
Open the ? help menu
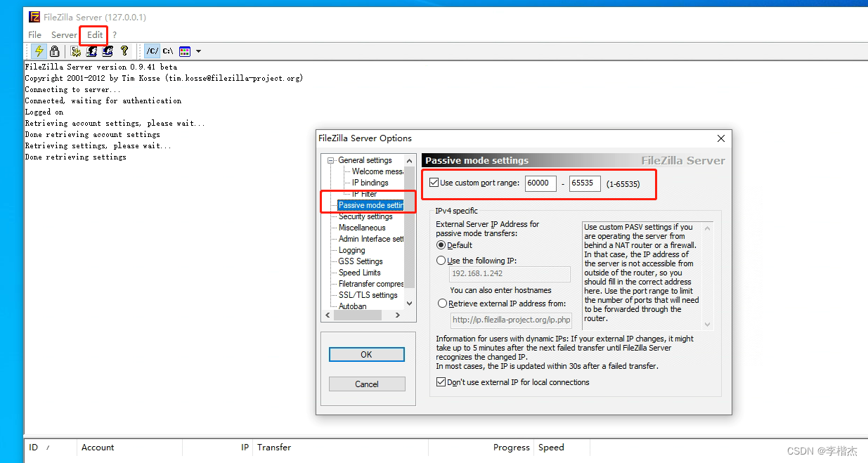pos(115,34)
